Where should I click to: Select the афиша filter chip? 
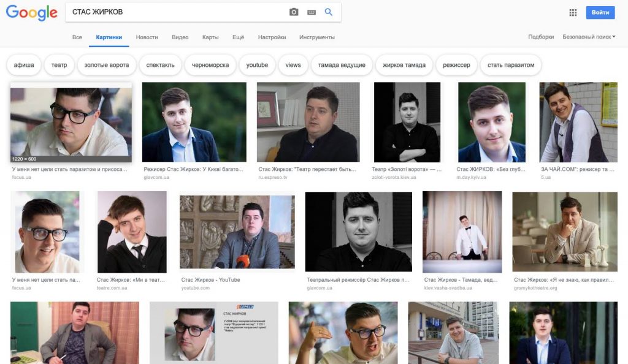24,65
